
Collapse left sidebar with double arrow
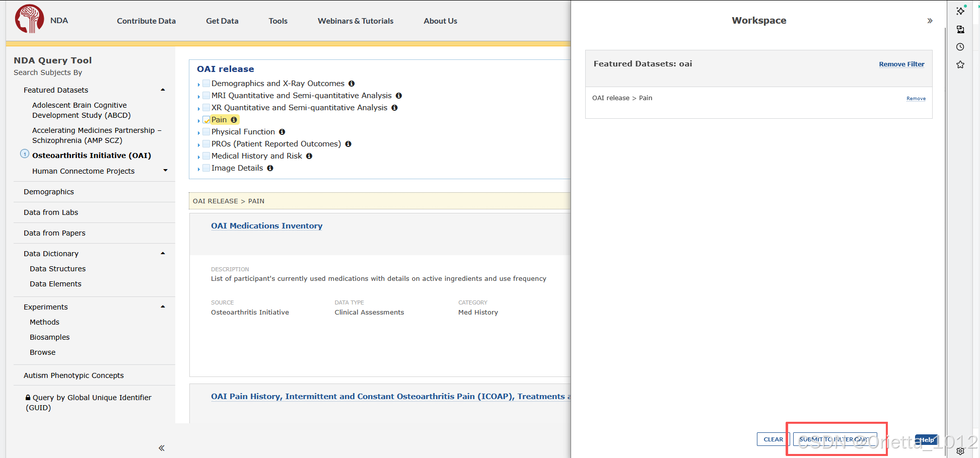point(162,448)
